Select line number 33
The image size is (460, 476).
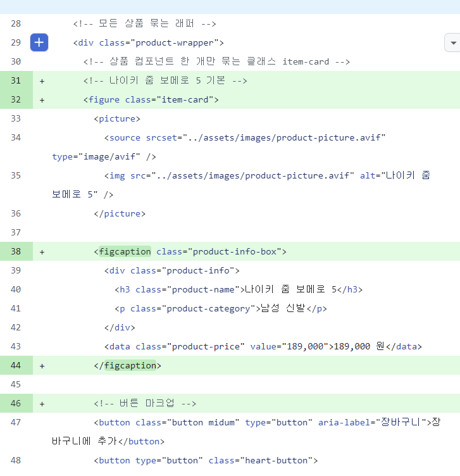tap(16, 118)
